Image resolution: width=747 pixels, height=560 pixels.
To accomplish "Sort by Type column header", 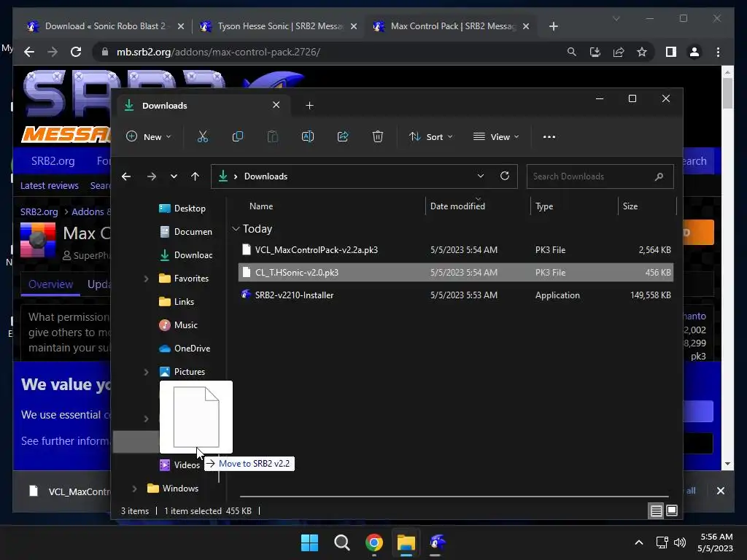I will coord(544,206).
